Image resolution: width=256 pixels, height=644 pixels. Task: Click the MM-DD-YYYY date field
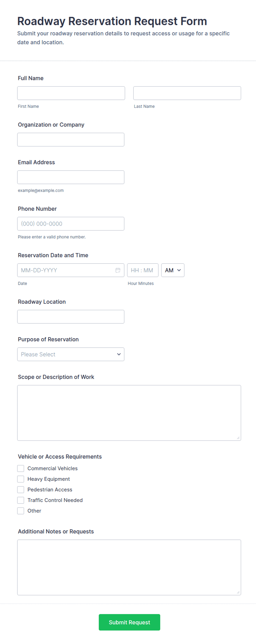[71, 270]
